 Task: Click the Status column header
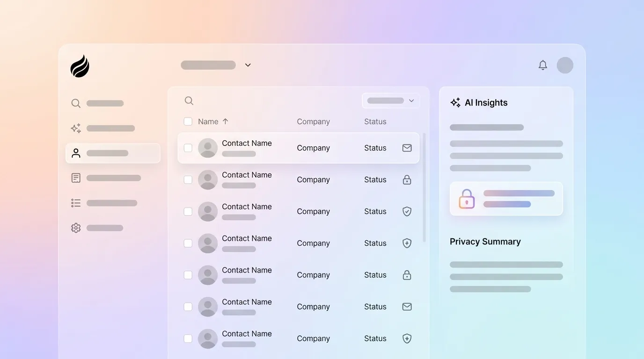(375, 122)
